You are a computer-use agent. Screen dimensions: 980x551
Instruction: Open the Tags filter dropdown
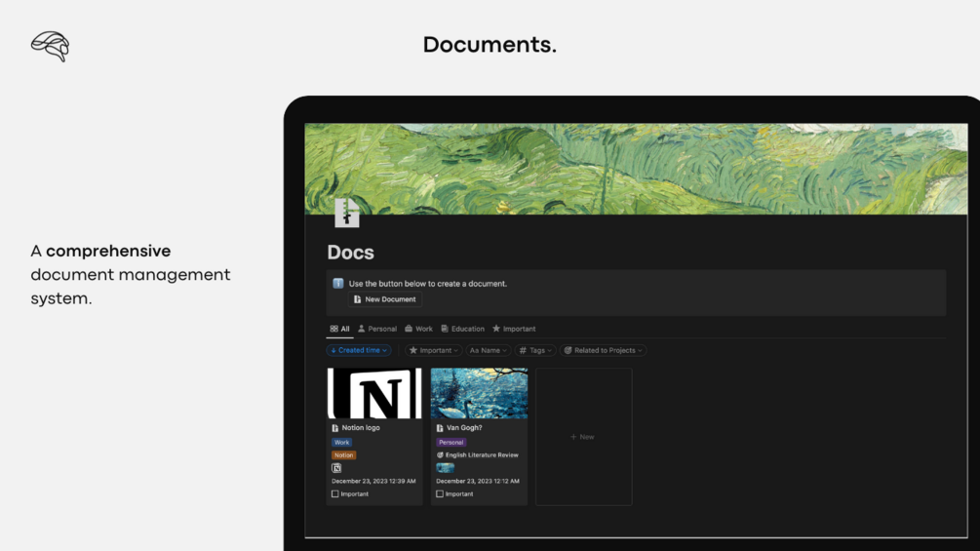click(535, 350)
